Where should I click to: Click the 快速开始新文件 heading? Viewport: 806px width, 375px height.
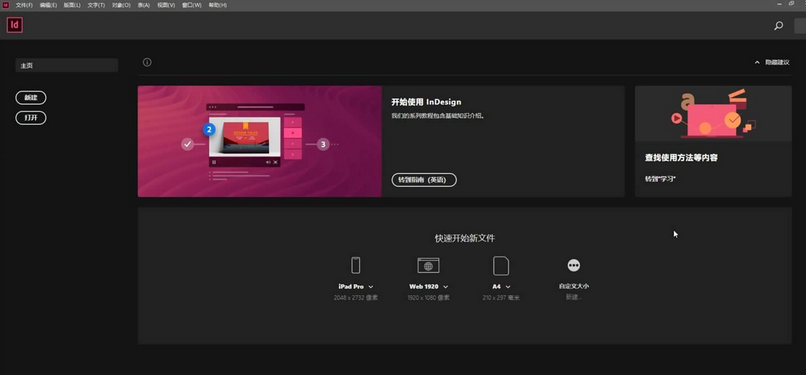pyautogui.click(x=465, y=238)
